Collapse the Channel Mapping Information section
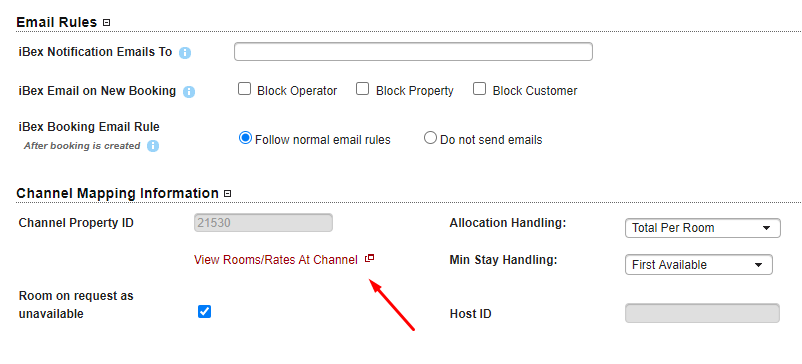This screenshot has height=364, width=802. (228, 194)
